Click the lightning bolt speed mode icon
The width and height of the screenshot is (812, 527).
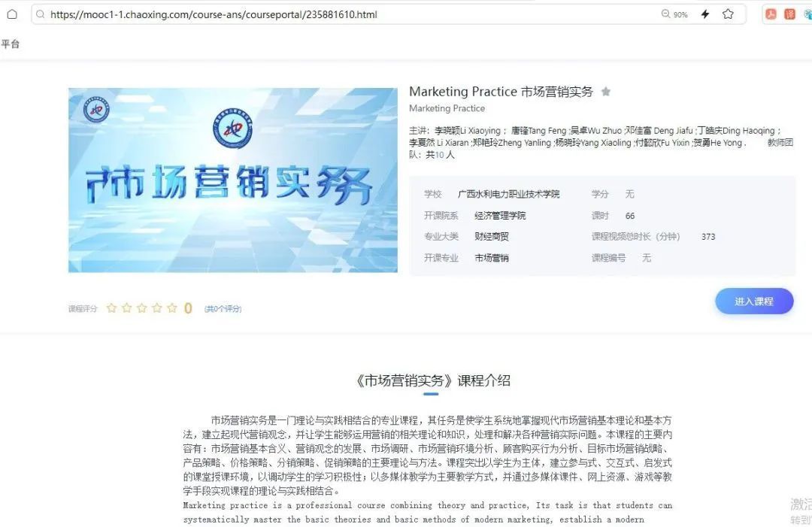(x=705, y=14)
